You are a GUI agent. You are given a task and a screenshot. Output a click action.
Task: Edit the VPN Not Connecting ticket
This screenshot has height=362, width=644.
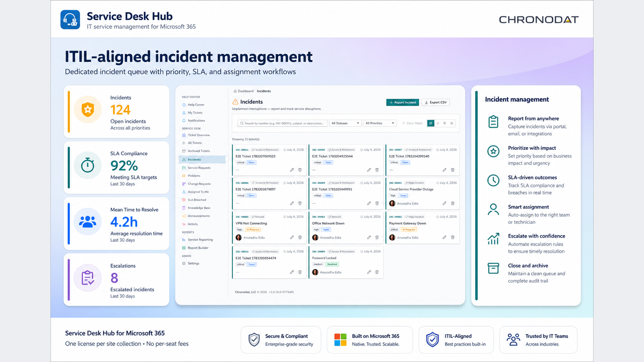click(x=292, y=238)
